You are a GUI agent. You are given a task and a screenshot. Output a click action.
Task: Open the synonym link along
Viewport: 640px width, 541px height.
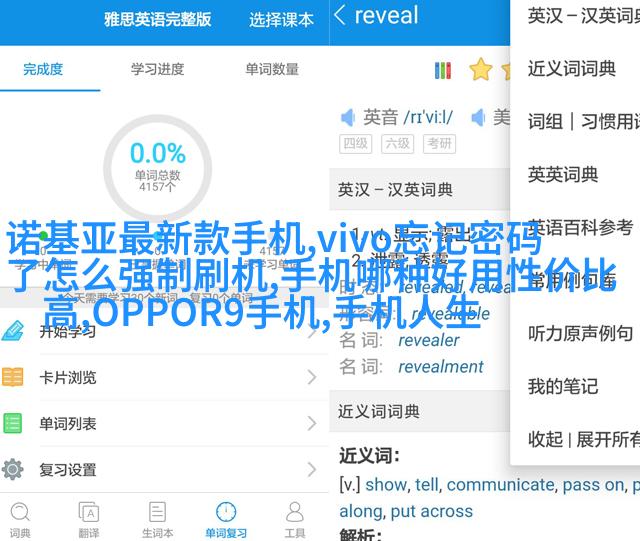pos(361,511)
